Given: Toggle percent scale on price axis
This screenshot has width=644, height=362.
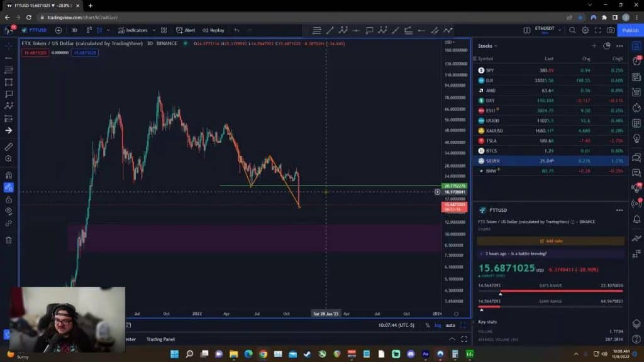Looking at the screenshot, I should pyautogui.click(x=428, y=325).
